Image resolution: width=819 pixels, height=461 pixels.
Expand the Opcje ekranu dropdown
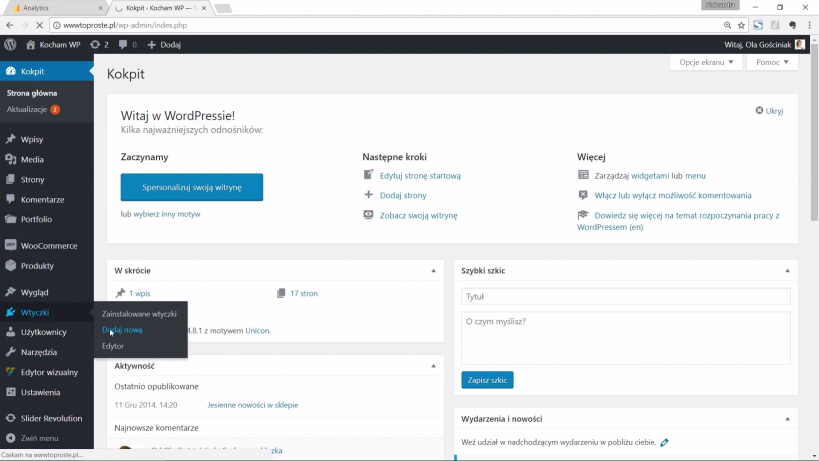click(x=706, y=62)
